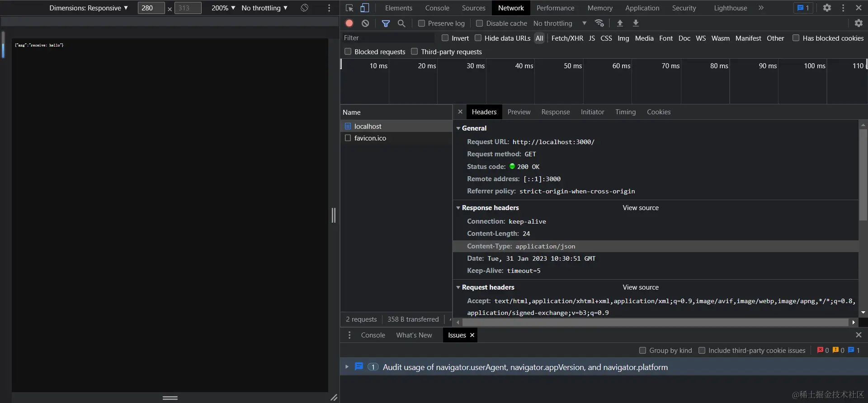Toggle the network filter funnel icon
Screen dimensions: 868x403
tap(386, 23)
